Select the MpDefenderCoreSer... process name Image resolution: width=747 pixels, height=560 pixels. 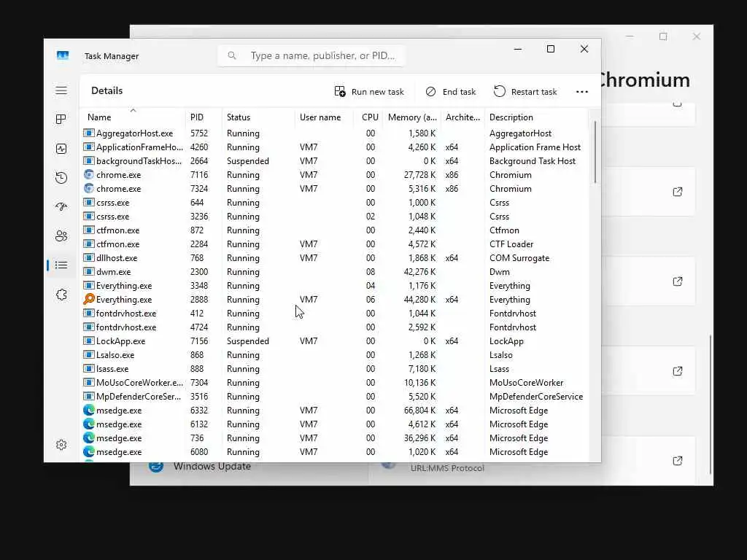pyautogui.click(x=139, y=396)
